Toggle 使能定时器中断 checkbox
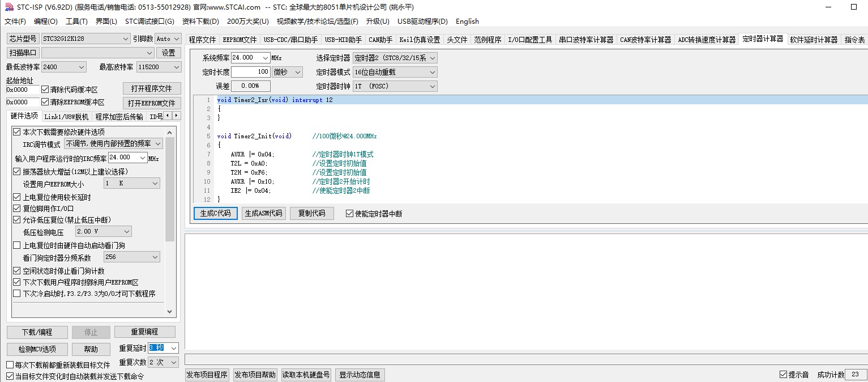The width and height of the screenshot is (868, 382). tap(349, 214)
